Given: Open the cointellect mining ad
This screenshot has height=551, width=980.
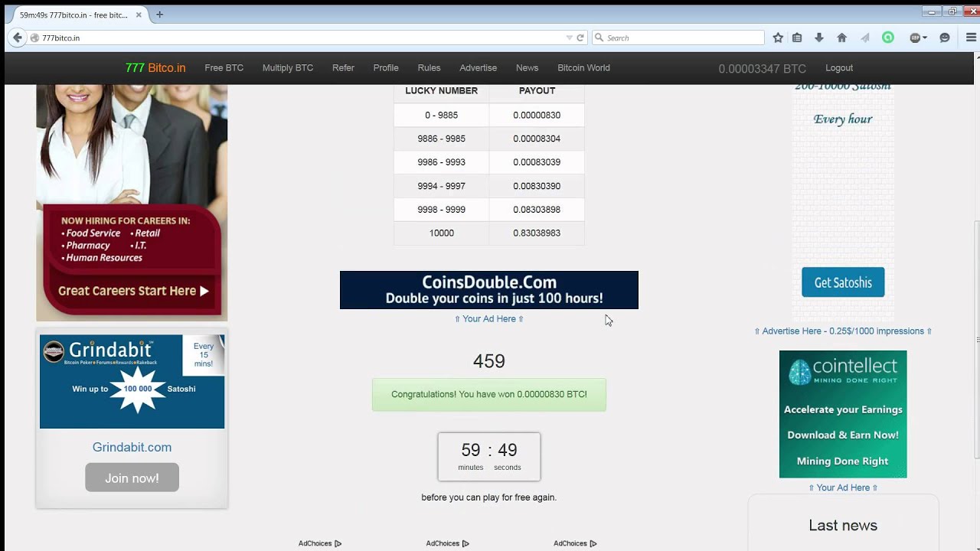Looking at the screenshot, I should 843,414.
